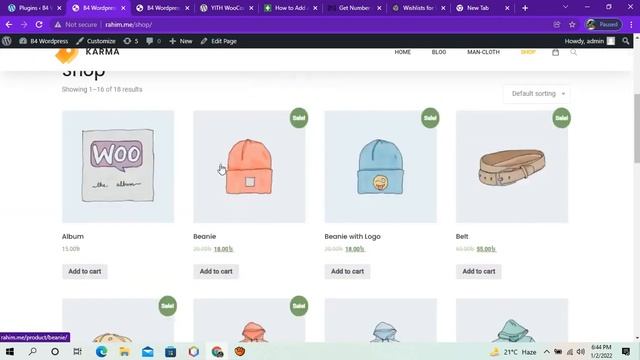Open the Windows Start menu
The image size is (640, 360).
(x=10, y=351)
